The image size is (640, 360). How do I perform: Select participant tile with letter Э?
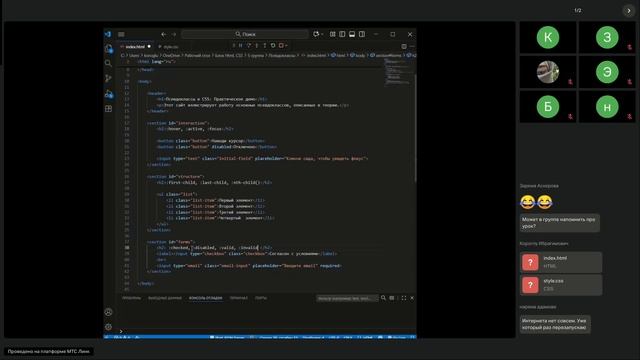[607, 72]
